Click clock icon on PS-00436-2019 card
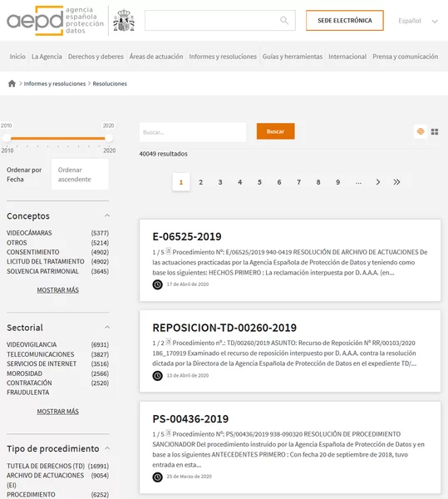448x499 pixels. click(157, 477)
